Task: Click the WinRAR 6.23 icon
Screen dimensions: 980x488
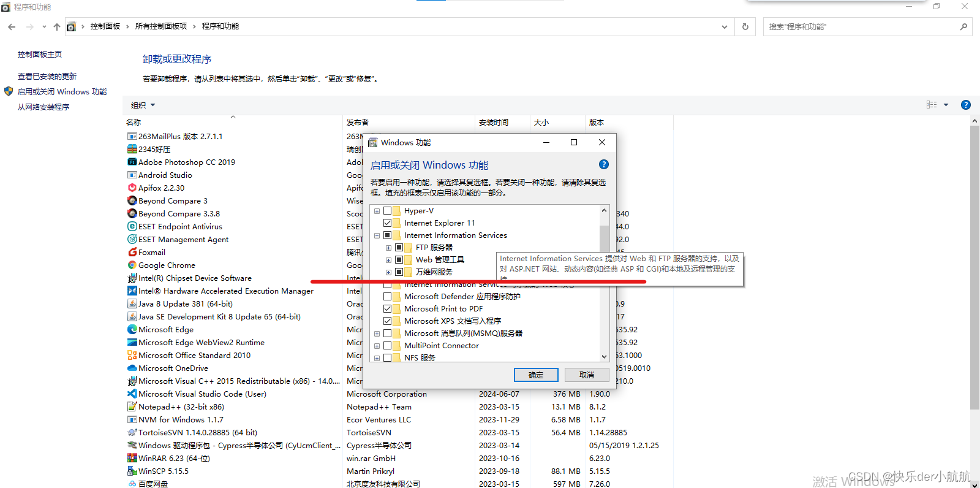Action: coord(132,458)
